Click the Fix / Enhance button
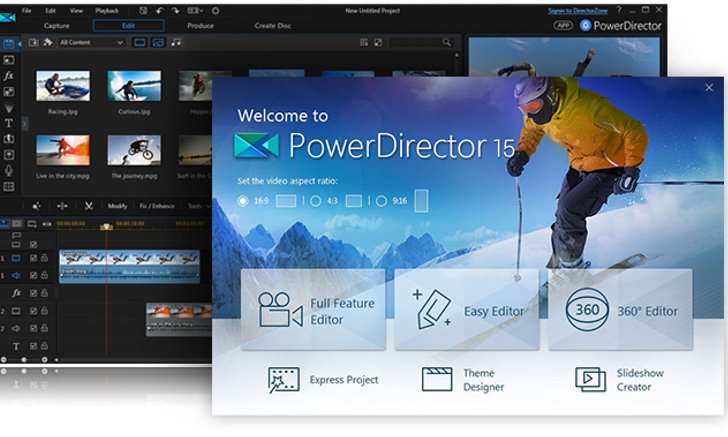 point(157,206)
